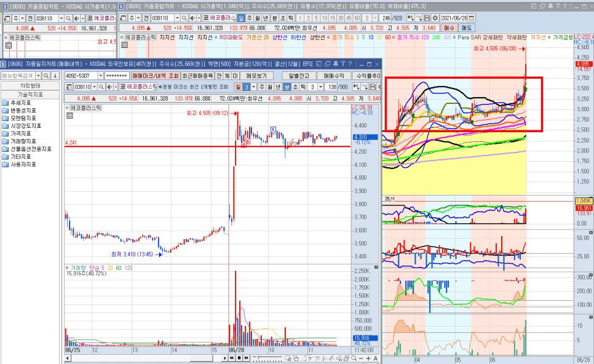The height and width of the screenshot is (364, 594).
Task: Click the S sell marker on chart
Action: point(273,130)
